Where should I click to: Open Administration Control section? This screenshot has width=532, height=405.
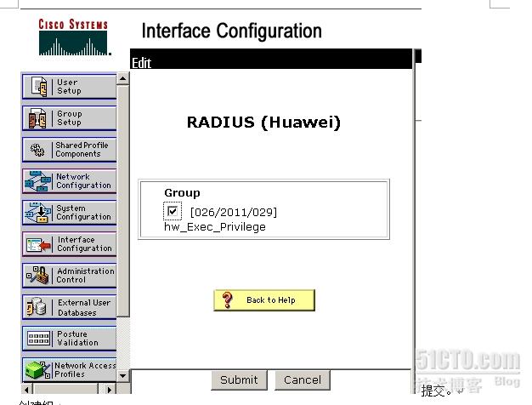point(69,276)
